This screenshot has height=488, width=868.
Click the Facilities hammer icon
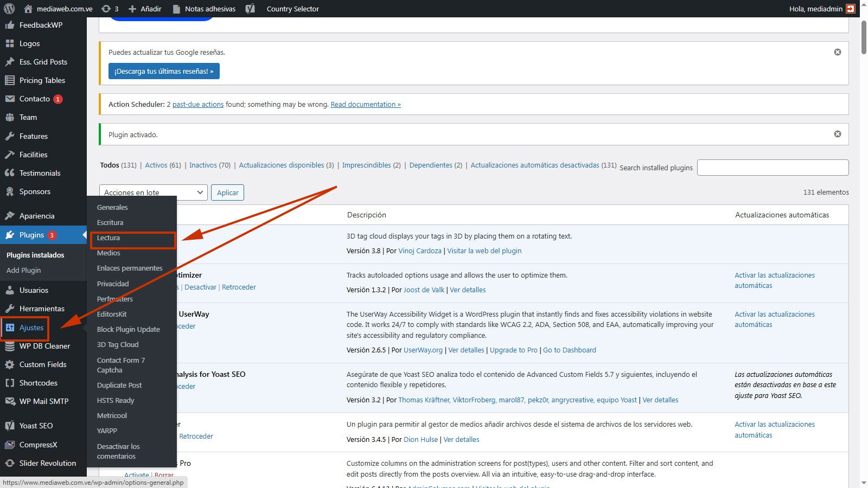[10, 155]
